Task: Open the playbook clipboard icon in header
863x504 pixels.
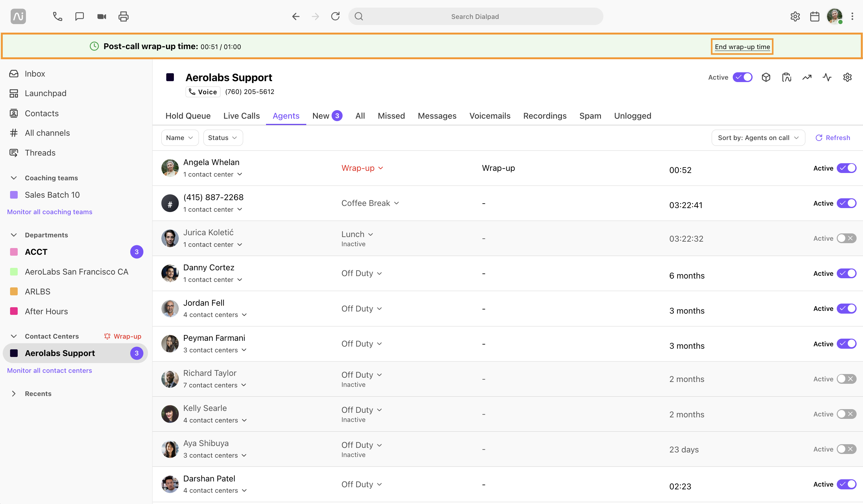Action: pyautogui.click(x=787, y=77)
